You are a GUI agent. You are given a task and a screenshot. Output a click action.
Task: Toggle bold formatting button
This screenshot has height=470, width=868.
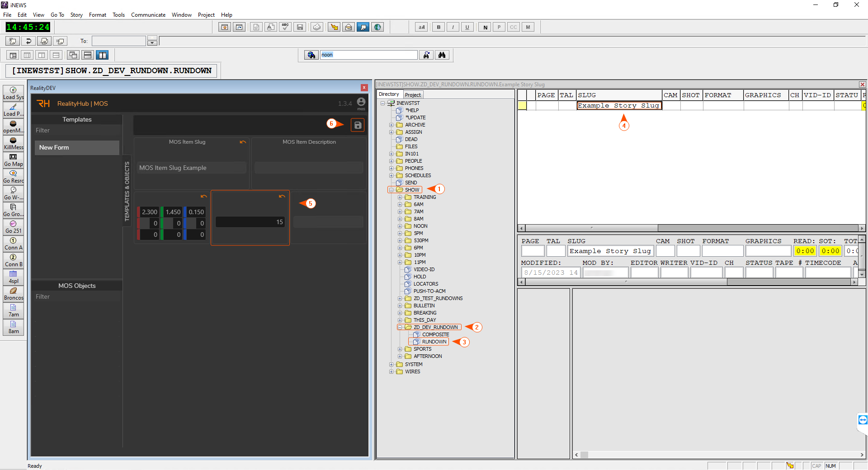click(x=438, y=27)
